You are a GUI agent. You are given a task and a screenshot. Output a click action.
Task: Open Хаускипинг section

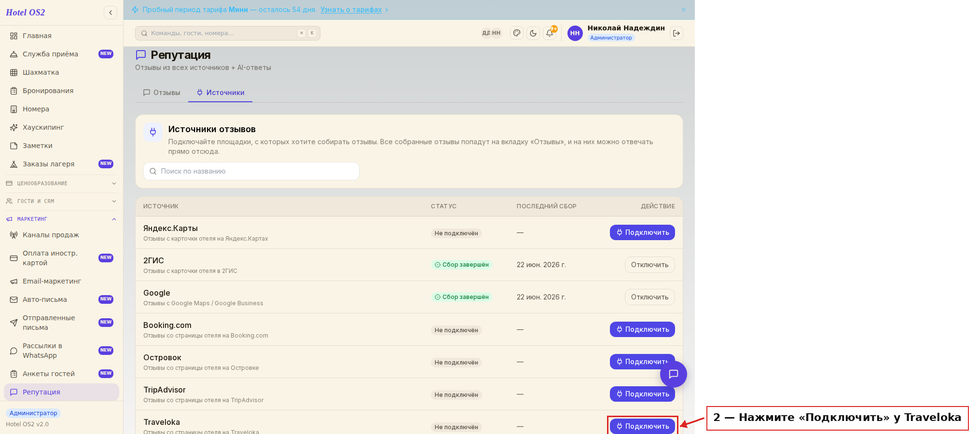click(x=61, y=127)
